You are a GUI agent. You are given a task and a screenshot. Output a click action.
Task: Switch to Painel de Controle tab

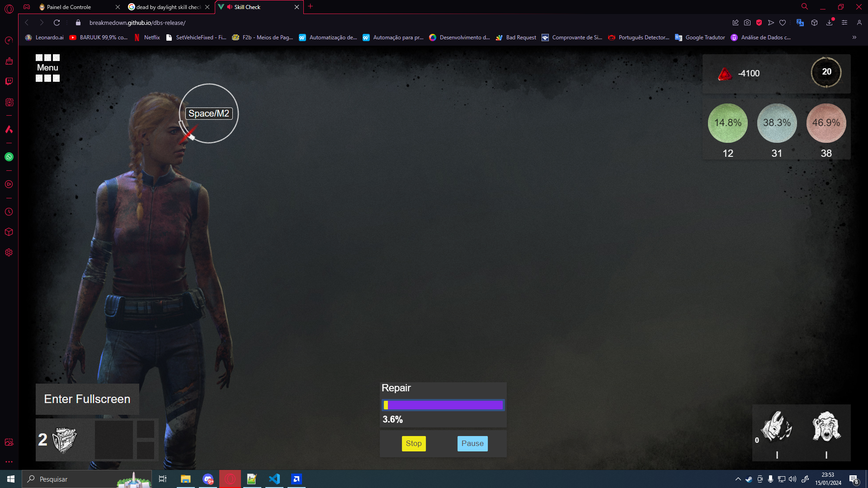pos(69,7)
